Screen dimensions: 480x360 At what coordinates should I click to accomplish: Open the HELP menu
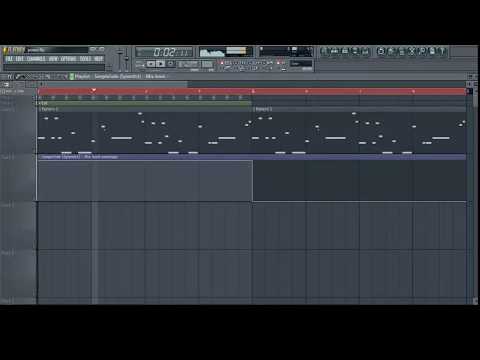coord(99,59)
